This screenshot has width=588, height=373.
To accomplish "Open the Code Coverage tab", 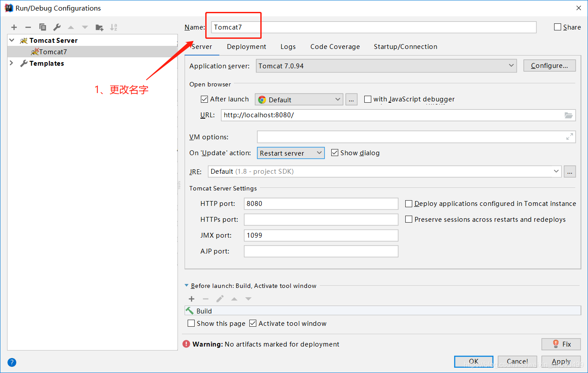I will [335, 46].
